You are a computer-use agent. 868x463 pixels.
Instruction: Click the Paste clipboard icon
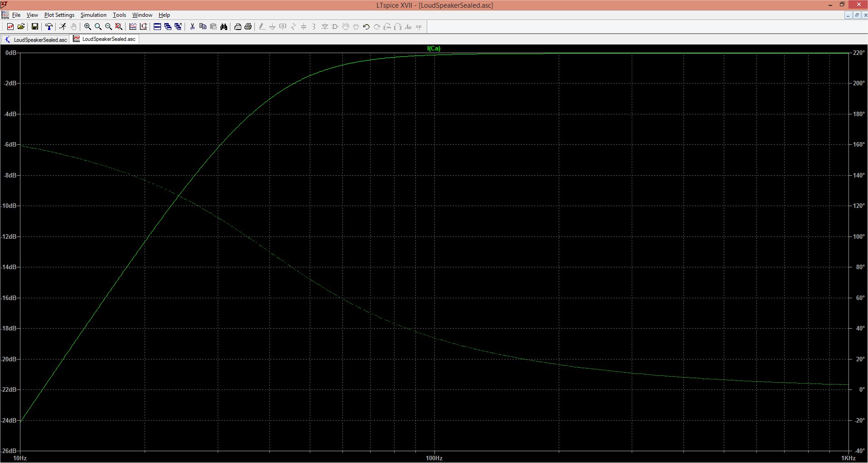(213, 27)
